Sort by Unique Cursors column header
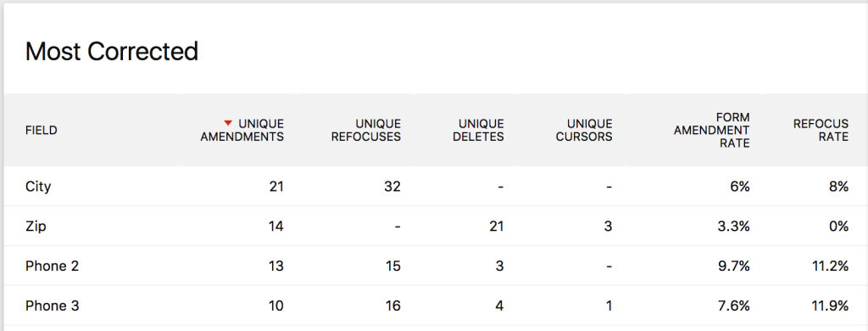Screen dimensions: 868x331 (x=584, y=130)
